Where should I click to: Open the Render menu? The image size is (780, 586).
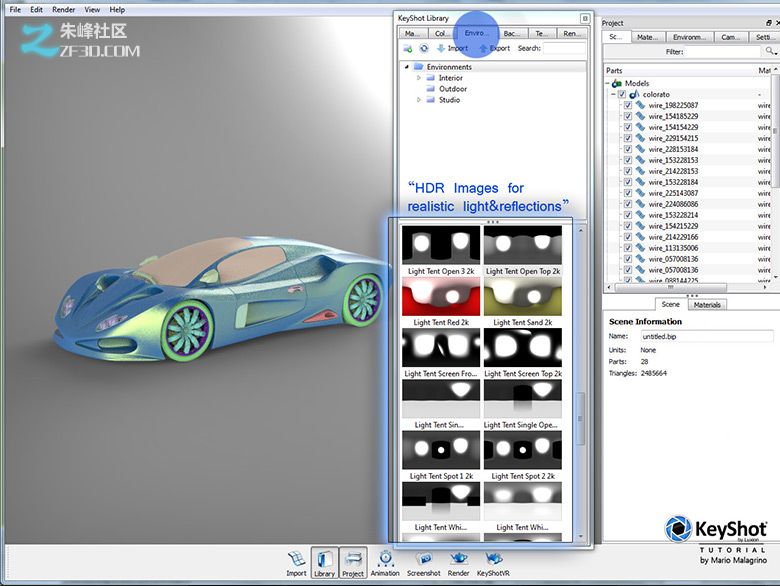[x=63, y=9]
